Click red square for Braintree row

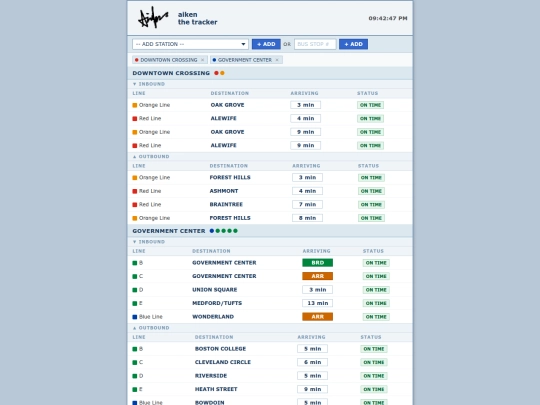[x=135, y=205]
